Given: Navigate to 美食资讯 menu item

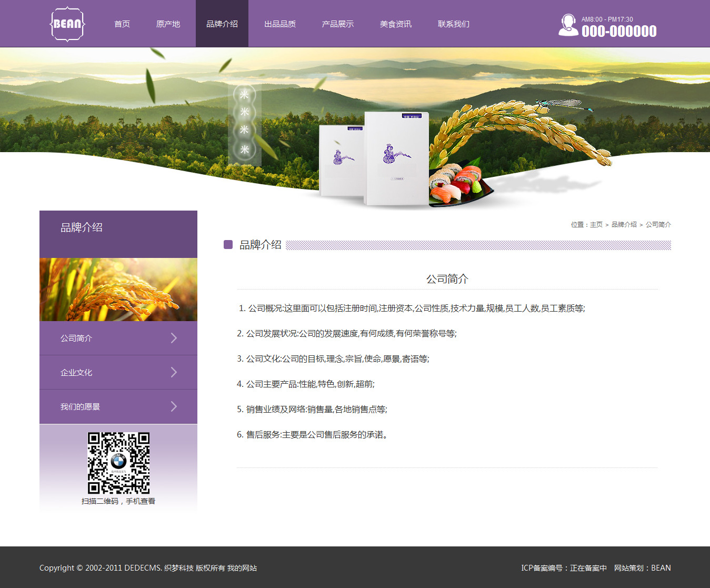Looking at the screenshot, I should tap(396, 24).
